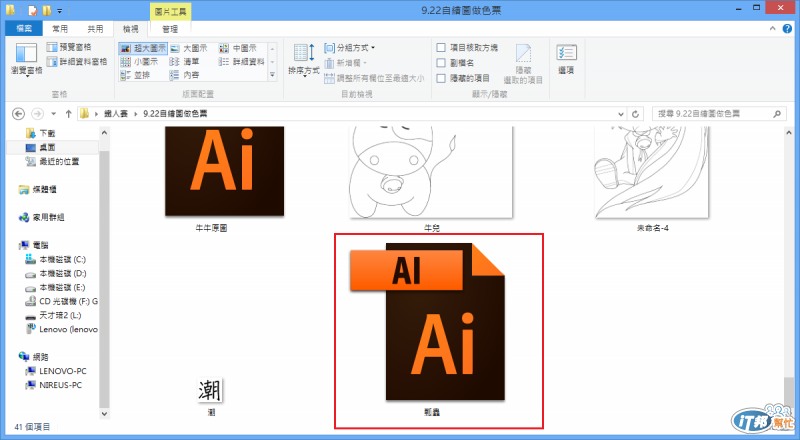Image resolution: width=800 pixels, height=440 pixels.
Task: Select 9.22自繪圖做色票 in the address path
Action: 175,113
